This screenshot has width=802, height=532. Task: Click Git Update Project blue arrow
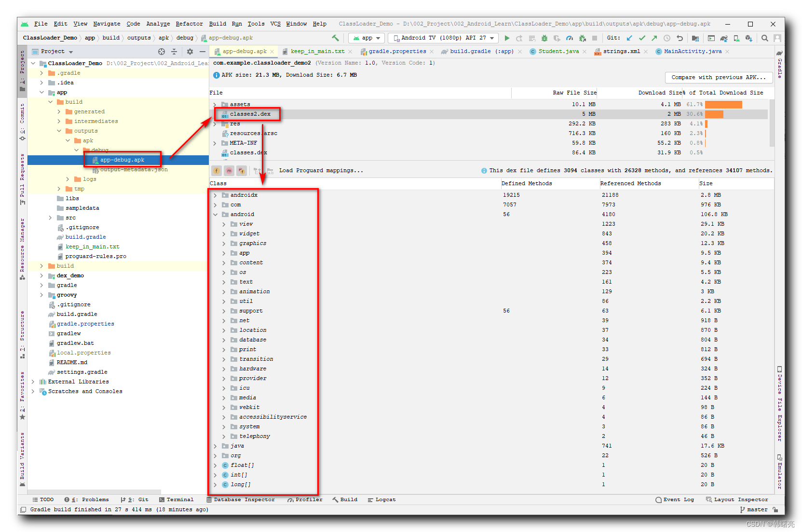click(x=629, y=38)
